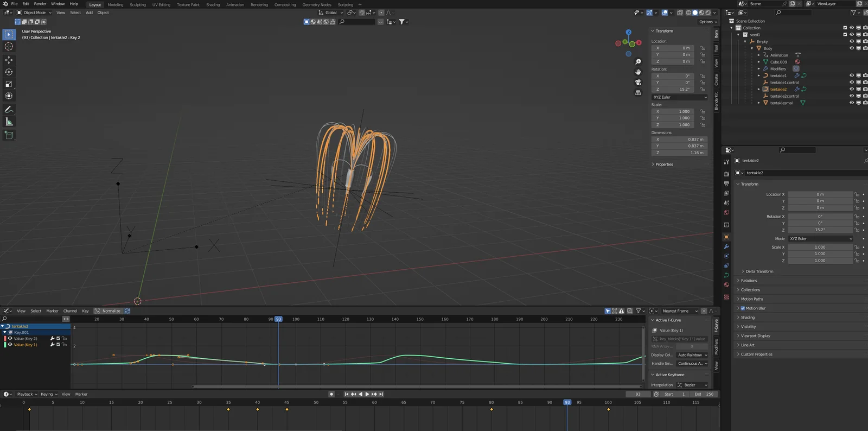Open the Render menu

(x=40, y=4)
